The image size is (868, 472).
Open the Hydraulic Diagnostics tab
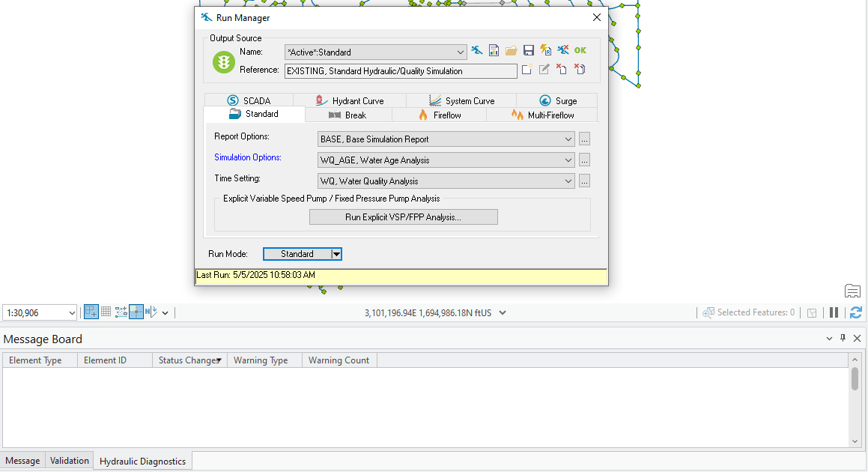coord(142,461)
